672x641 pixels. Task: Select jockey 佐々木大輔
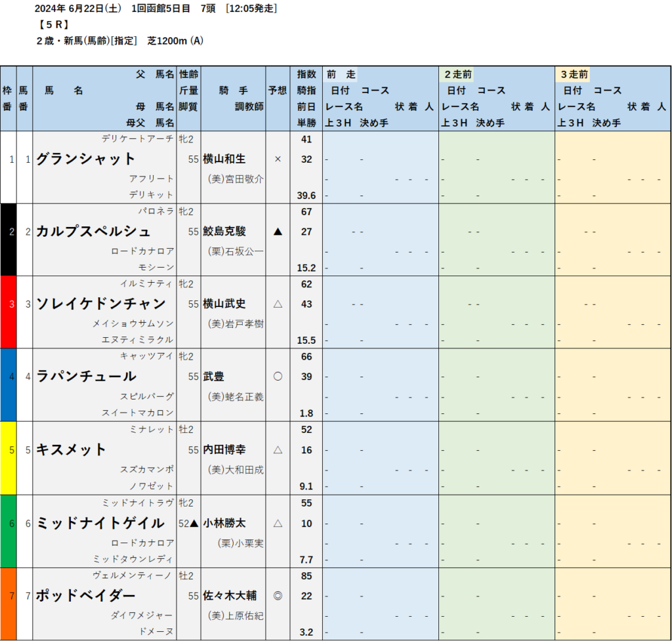(230, 596)
